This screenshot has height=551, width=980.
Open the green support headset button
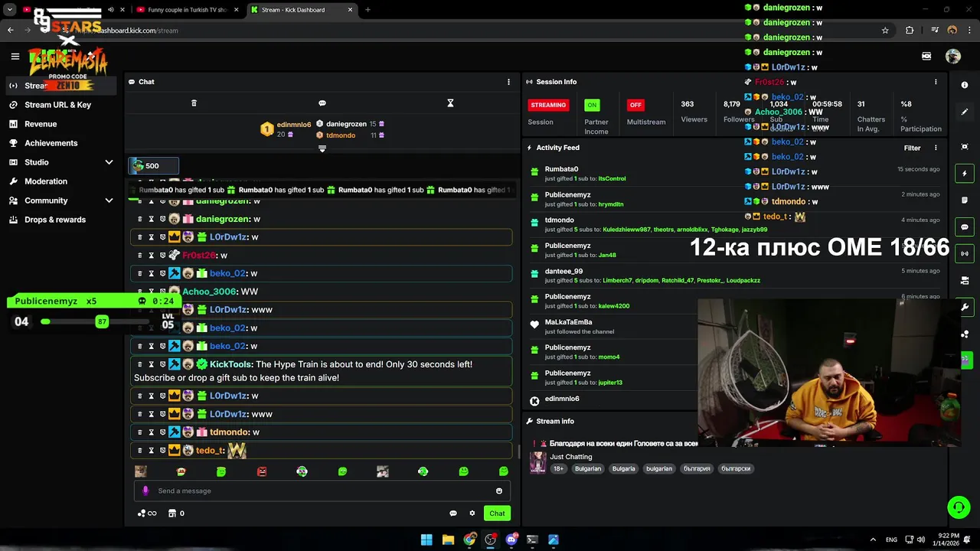[959, 507]
